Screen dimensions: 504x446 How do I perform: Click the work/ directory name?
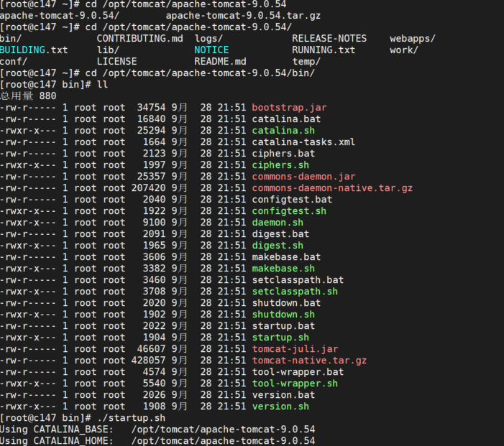pos(404,50)
